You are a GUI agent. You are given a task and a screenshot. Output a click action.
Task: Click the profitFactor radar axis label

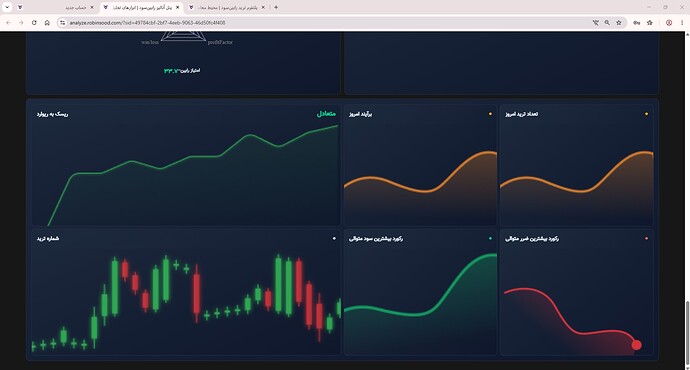tap(220, 42)
